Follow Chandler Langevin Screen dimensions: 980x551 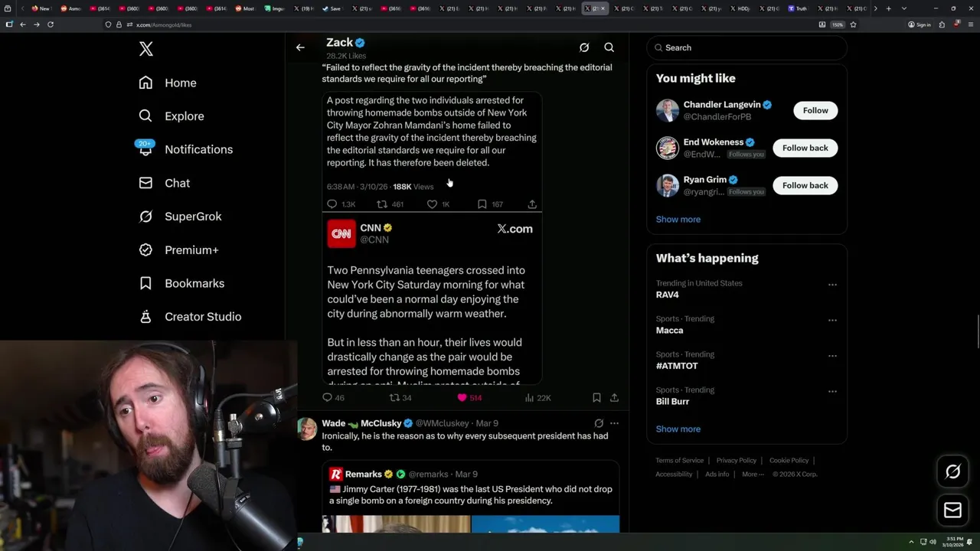tap(815, 110)
